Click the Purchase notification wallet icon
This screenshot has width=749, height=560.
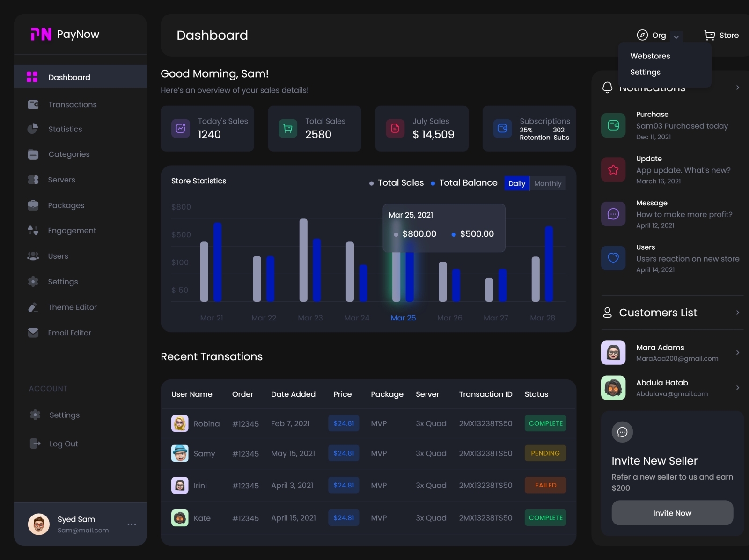click(x=613, y=125)
